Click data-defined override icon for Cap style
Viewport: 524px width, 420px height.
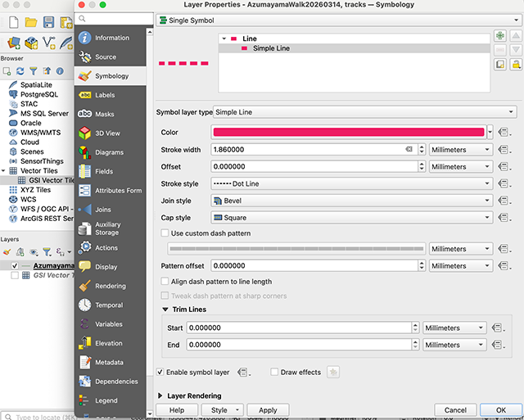coord(504,218)
